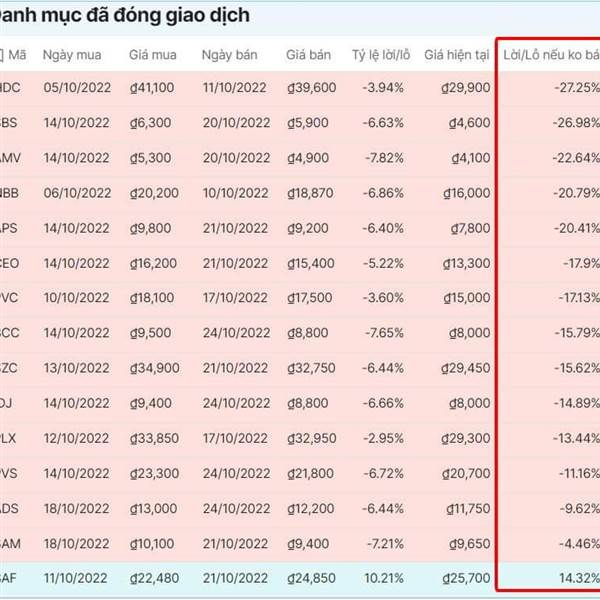Select sell price ₫5,900

[x=308, y=123]
